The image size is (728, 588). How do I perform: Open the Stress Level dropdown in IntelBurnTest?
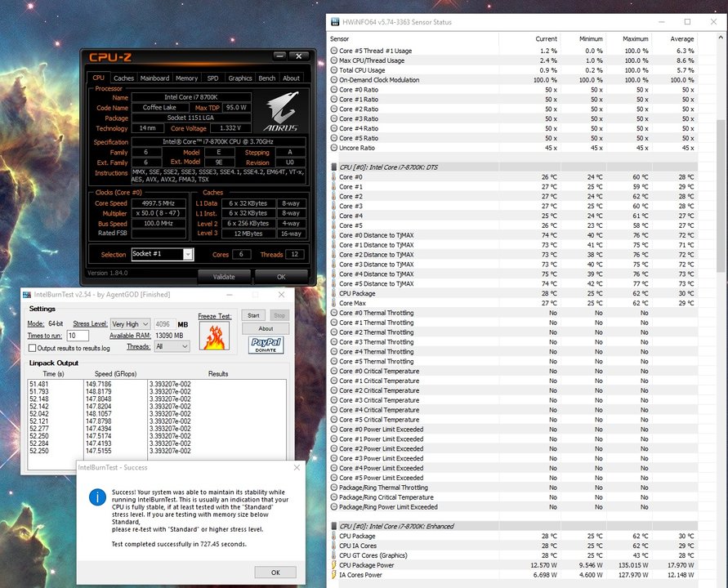point(130,324)
